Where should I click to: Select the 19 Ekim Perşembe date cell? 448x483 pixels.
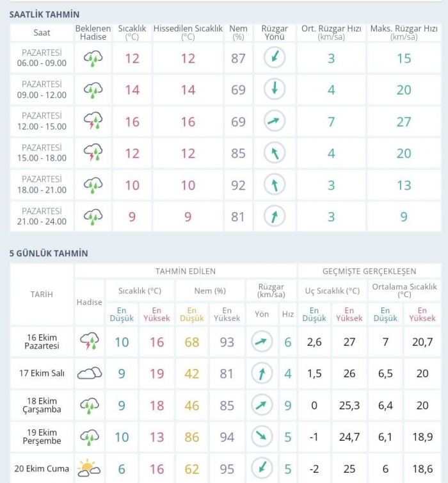coord(42,437)
